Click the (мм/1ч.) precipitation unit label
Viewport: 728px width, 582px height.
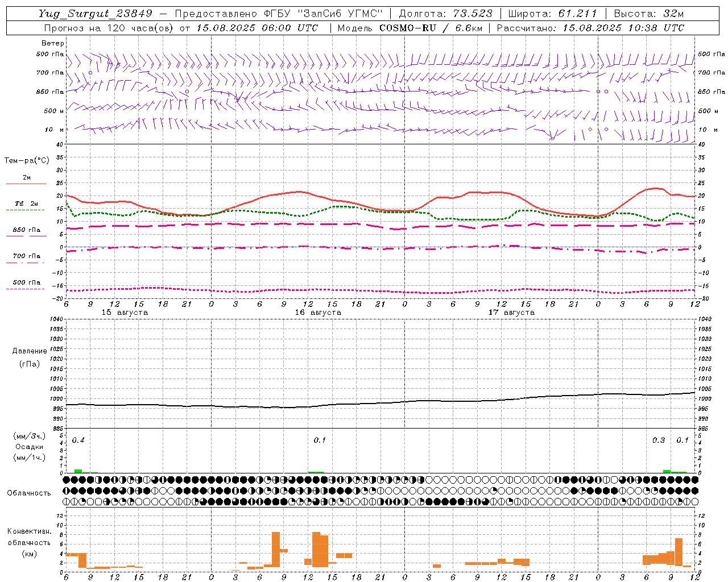tap(30, 458)
